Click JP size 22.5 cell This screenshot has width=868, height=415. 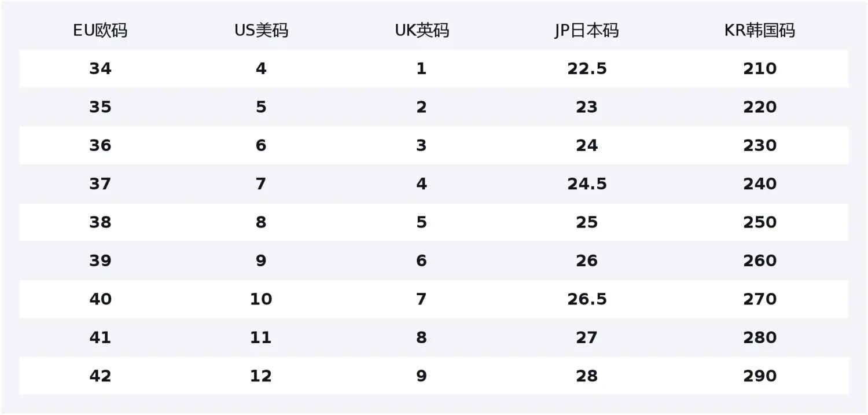[x=587, y=69]
